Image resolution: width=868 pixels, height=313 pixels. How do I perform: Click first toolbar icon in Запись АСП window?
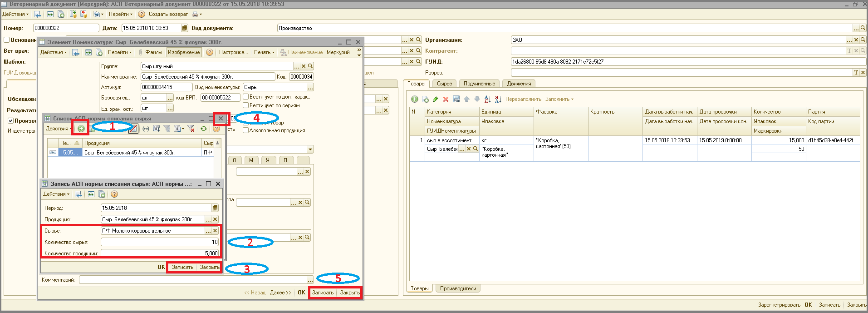point(78,194)
